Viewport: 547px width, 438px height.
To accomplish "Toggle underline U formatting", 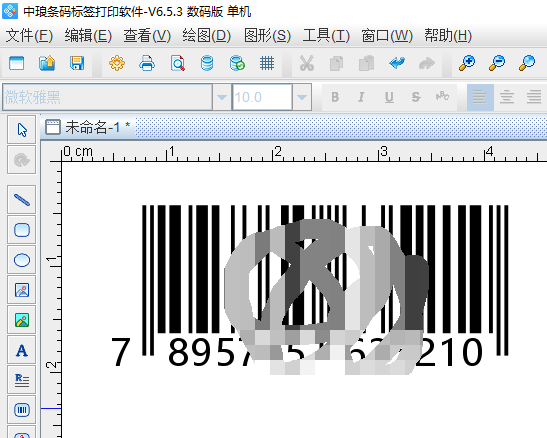I will [x=389, y=97].
